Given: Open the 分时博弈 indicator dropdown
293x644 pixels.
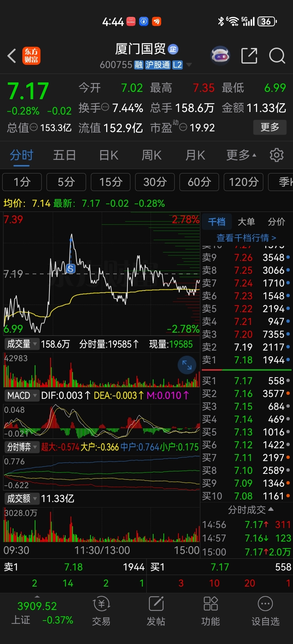Looking at the screenshot, I should 23,447.
